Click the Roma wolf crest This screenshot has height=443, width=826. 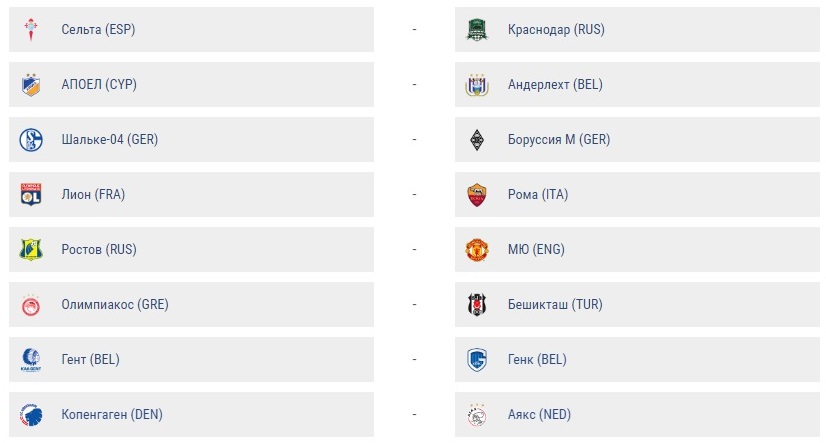pos(477,195)
